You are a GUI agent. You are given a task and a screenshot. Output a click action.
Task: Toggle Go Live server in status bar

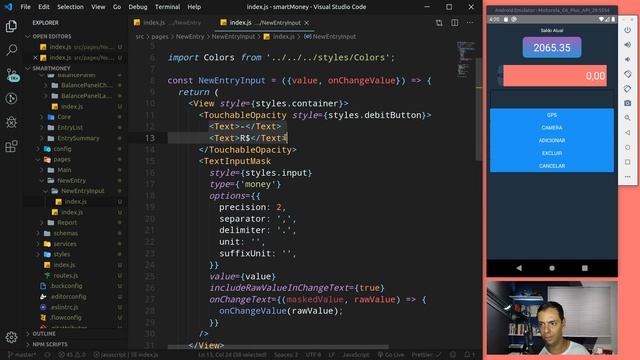tap(391, 355)
